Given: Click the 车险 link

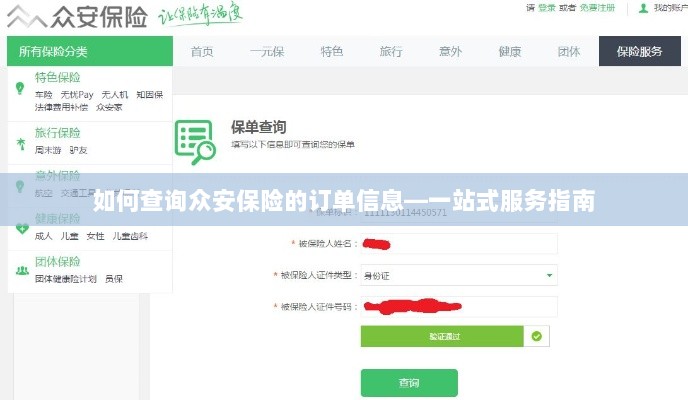Looking at the screenshot, I should pos(43,95).
